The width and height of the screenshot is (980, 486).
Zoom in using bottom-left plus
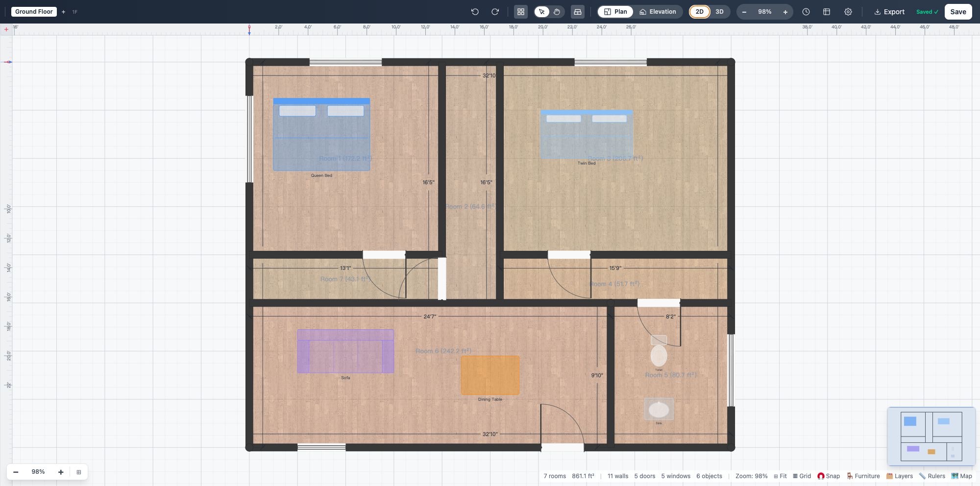pos(61,472)
